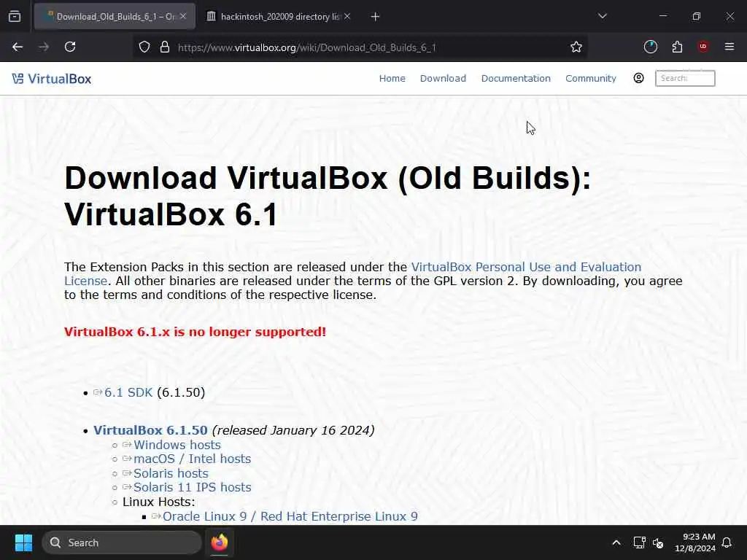Open Firefox View recent browsing icon
Screen dimensions: 747x560
click(15, 17)
